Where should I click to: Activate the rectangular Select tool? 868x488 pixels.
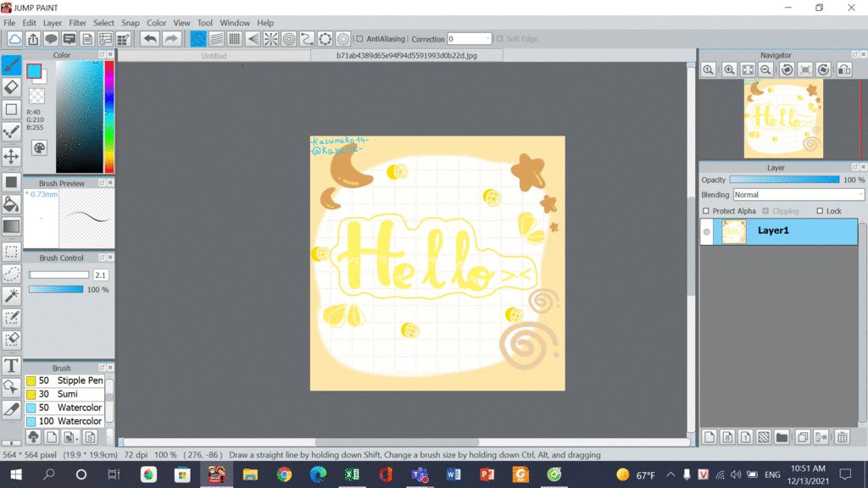pos(11,252)
